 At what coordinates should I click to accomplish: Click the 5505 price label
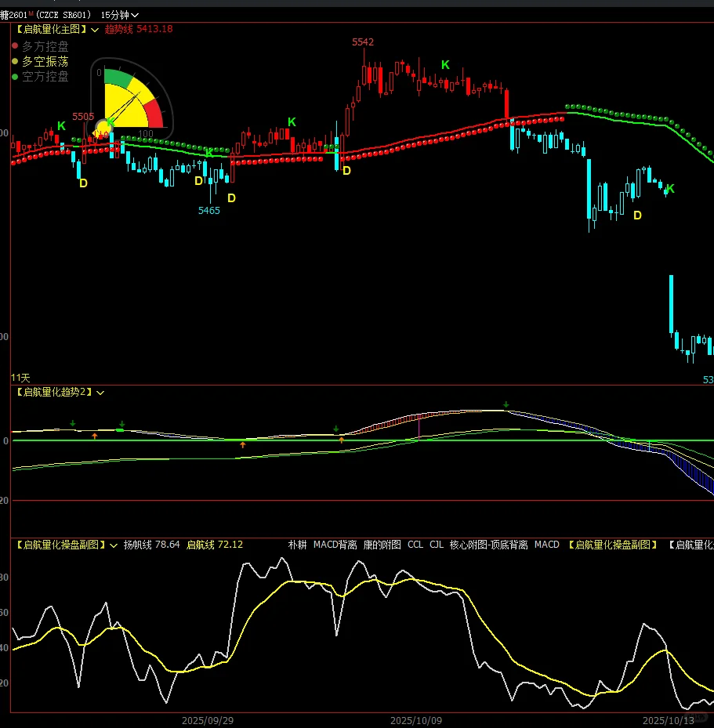83,117
